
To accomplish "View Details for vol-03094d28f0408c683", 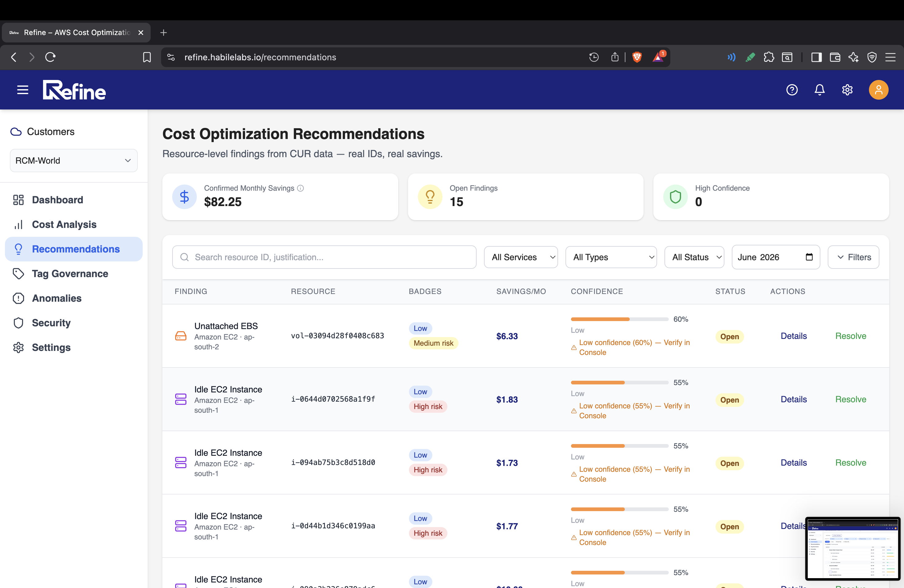I will point(794,336).
